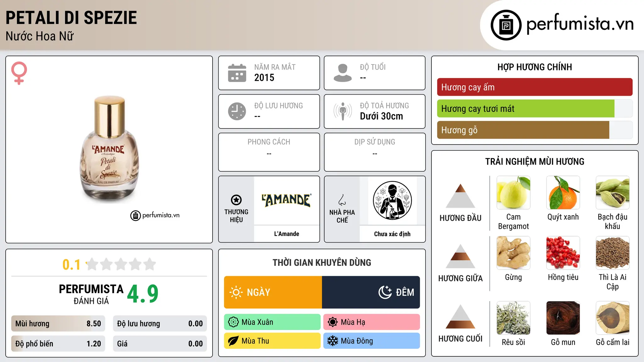
Task: Select the Gỗ mun note image
Action: click(563, 318)
